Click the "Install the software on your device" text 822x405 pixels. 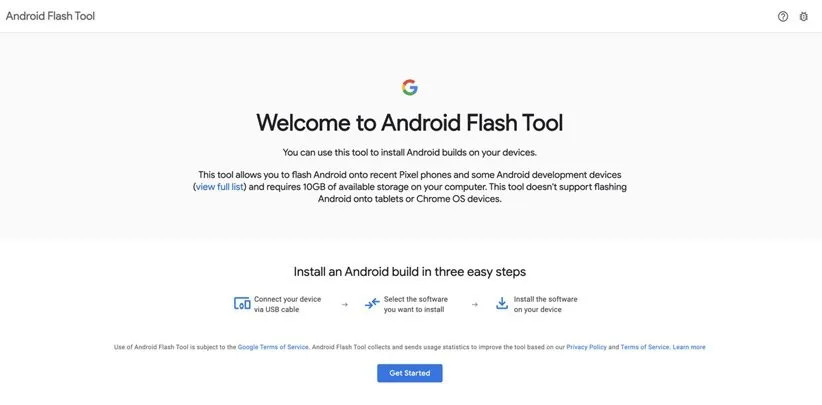pos(545,304)
